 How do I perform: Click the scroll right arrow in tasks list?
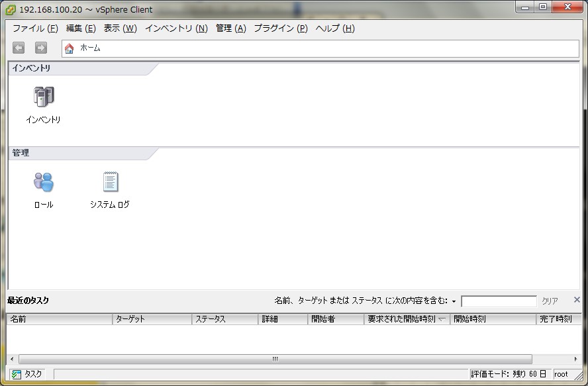(x=575, y=360)
